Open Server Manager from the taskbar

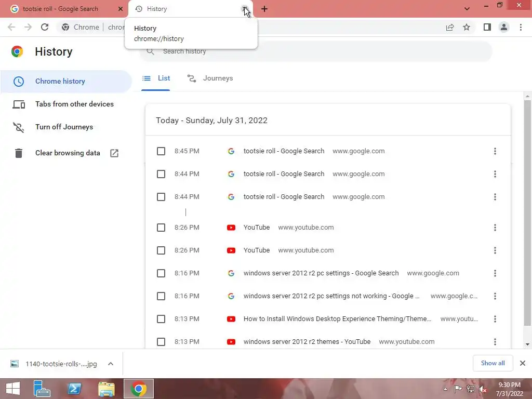click(42, 389)
